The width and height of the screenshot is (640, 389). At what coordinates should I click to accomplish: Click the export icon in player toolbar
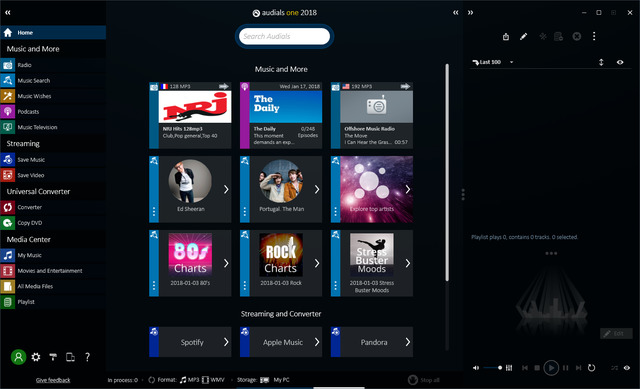(x=506, y=37)
